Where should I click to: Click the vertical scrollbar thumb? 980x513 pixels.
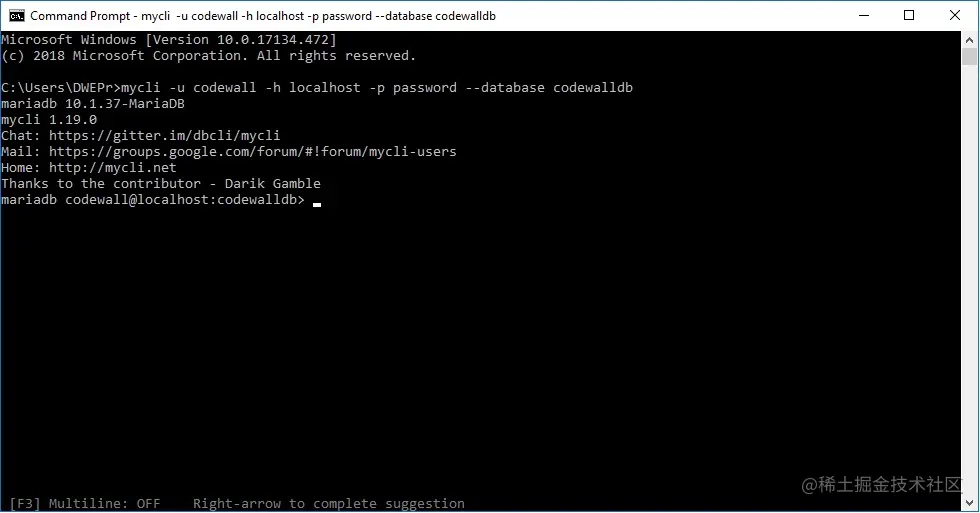coord(969,56)
